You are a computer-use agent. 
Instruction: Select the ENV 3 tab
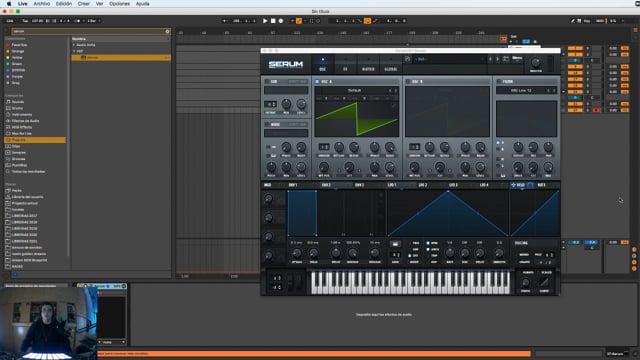click(359, 185)
